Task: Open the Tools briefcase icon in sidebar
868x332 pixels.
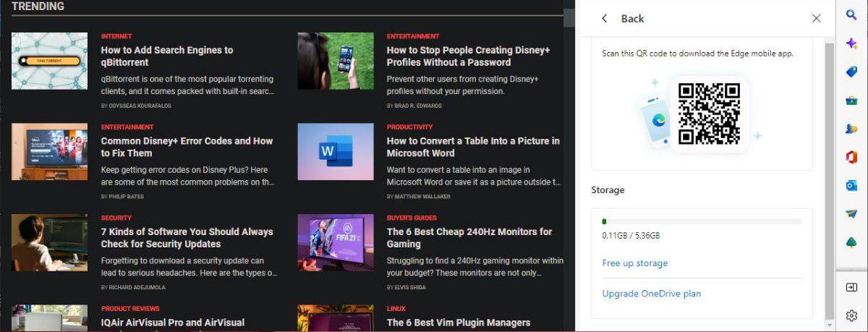Action: point(851,100)
